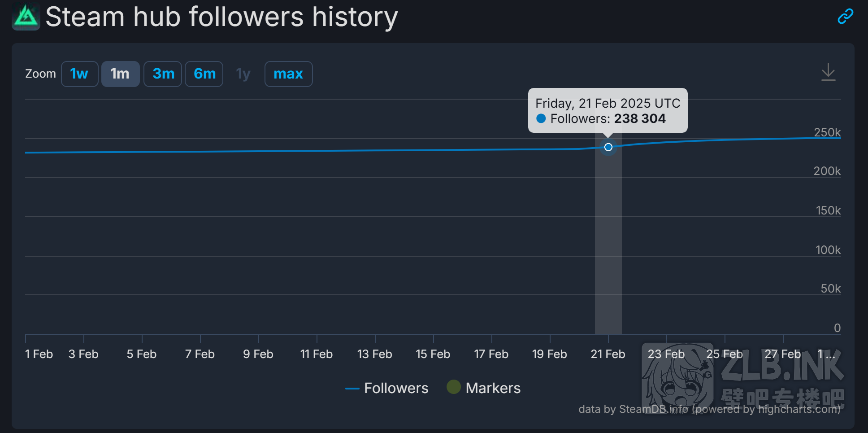The image size is (868, 433).
Task: Click the disabled 1y zoom option
Action: tap(243, 74)
